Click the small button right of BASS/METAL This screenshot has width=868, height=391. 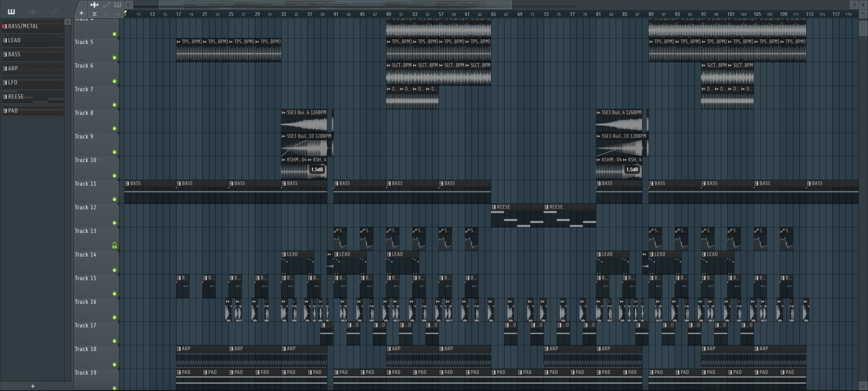[68, 22]
